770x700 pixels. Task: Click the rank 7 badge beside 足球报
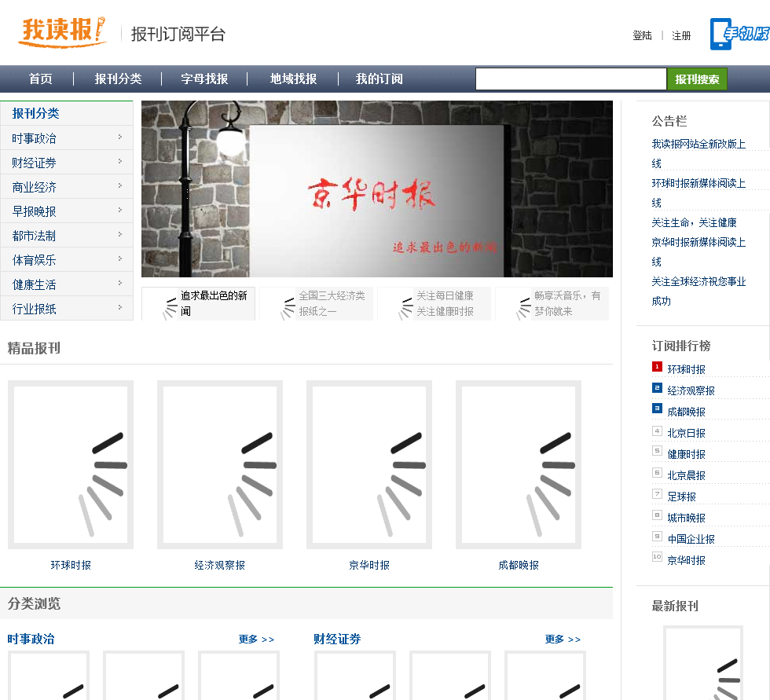pos(657,494)
